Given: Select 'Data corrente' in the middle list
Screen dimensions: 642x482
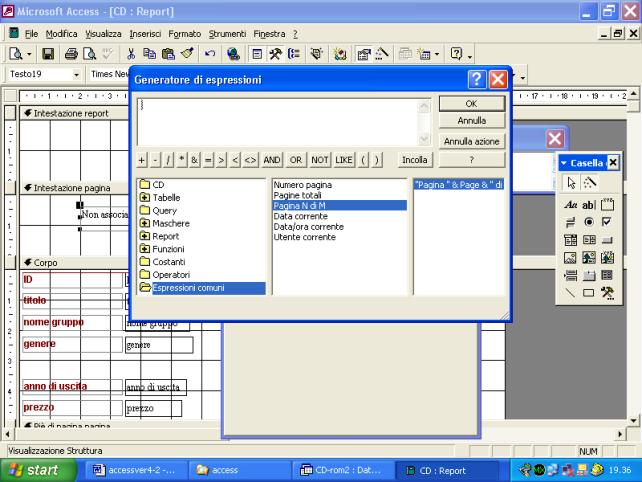Looking at the screenshot, I should tap(300, 216).
